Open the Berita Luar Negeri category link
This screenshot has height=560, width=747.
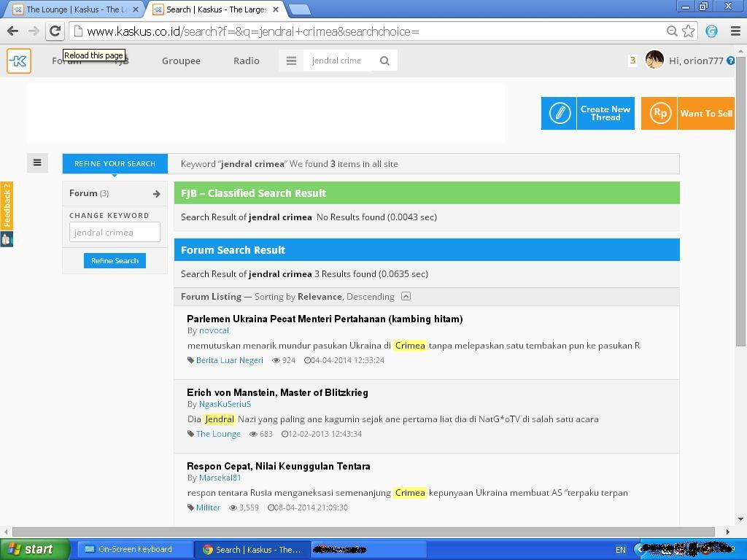click(230, 360)
